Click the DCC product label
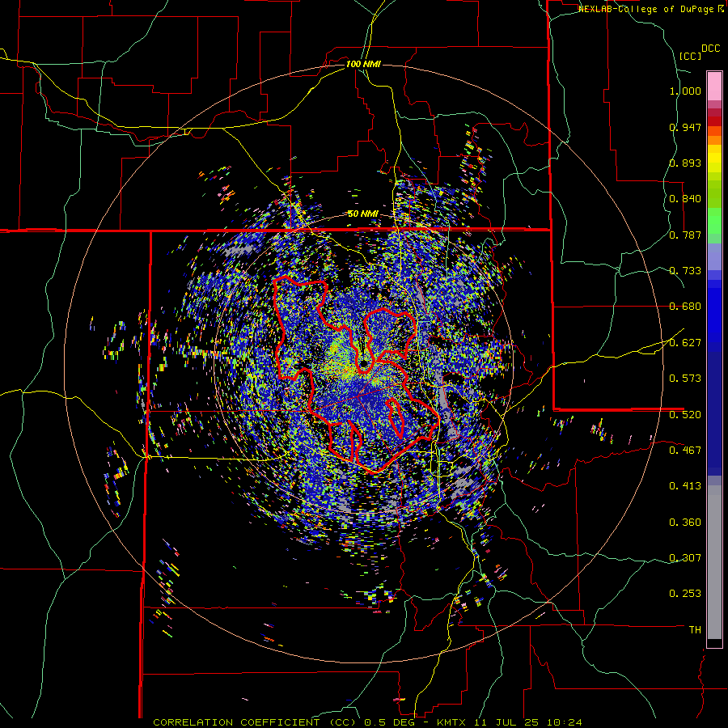This screenshot has height=728, width=728. [710, 49]
